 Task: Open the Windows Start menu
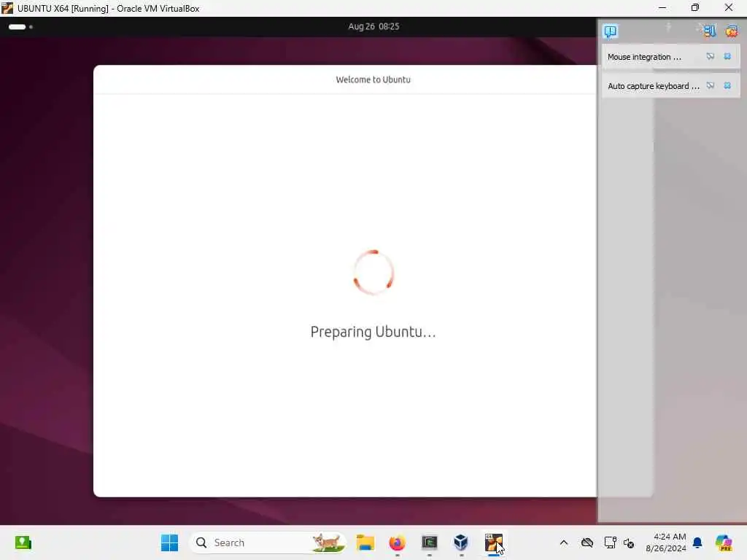169,542
